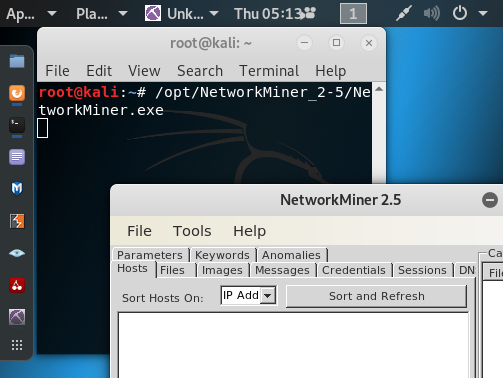The image size is (503, 378).
Task: Launch Metasploit from the dock
Action: (17, 189)
